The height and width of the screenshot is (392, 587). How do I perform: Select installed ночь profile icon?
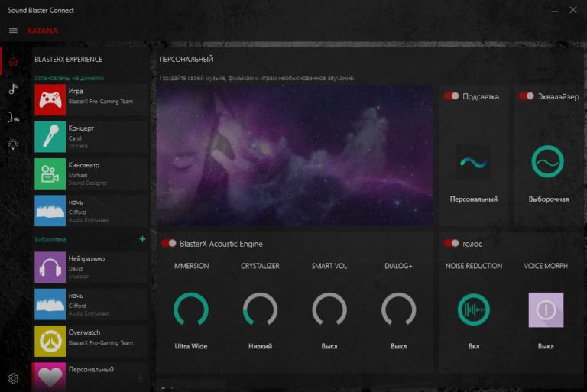pyautogui.click(x=50, y=210)
